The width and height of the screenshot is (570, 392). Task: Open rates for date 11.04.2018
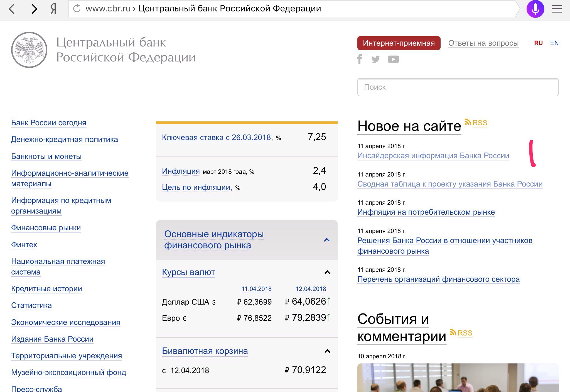[x=257, y=289]
